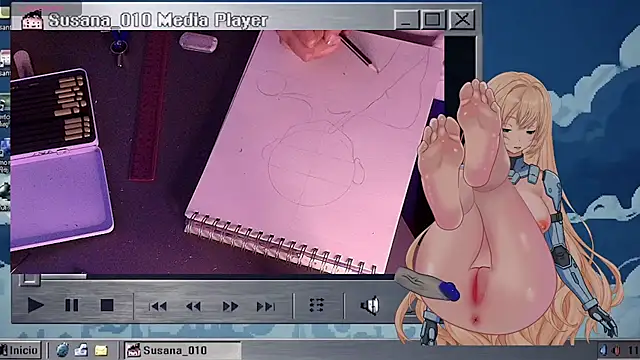This screenshot has height=360, width=640.
Task: Mute audio via the player's speaker icon
Action: pos(370,305)
